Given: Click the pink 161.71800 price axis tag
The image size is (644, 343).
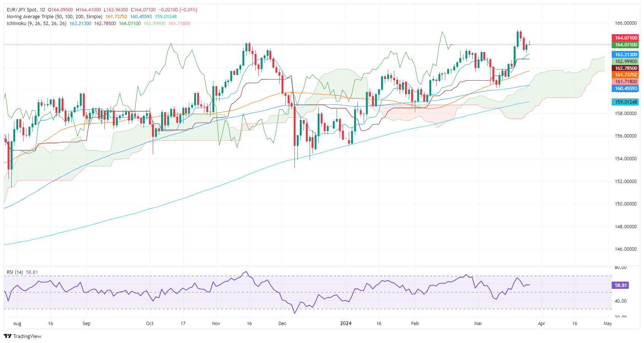Looking at the screenshot, I should pyautogui.click(x=625, y=82).
